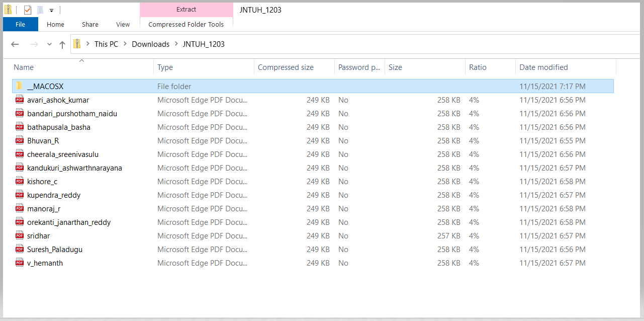This screenshot has height=321, width=644.
Task: Switch to the View ribbon tab
Action: click(x=123, y=24)
